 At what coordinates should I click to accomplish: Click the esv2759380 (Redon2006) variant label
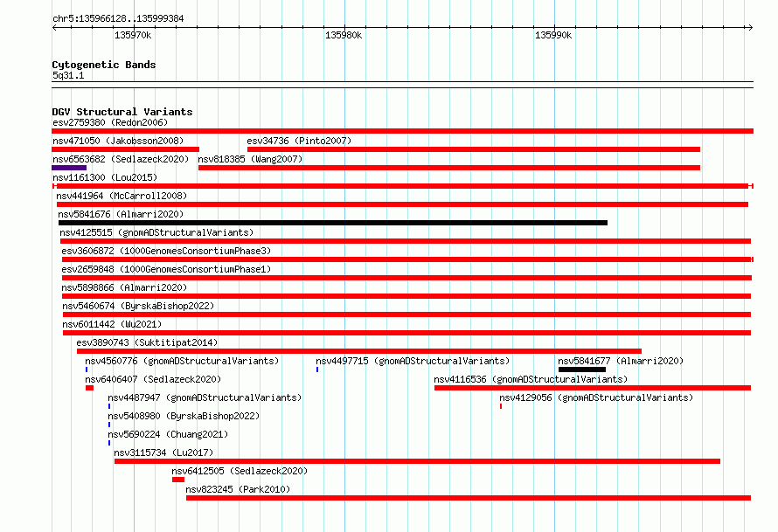110,122
